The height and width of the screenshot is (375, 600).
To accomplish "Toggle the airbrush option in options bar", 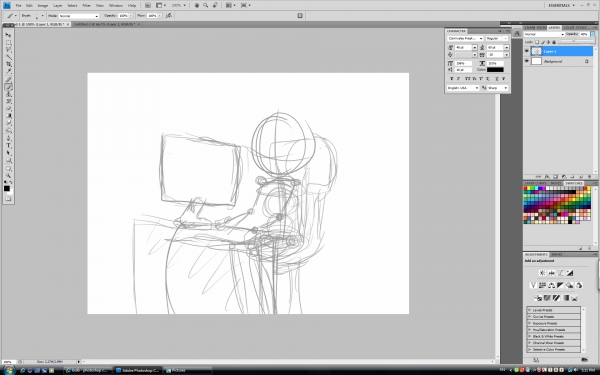I will tap(168, 16).
